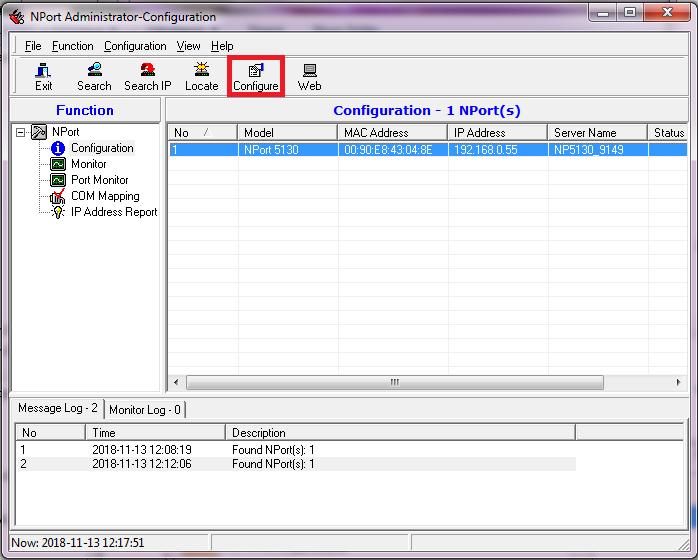The height and width of the screenshot is (560, 698).
Task: Switch to the Message Log - 2 tab
Action: pyautogui.click(x=58, y=408)
